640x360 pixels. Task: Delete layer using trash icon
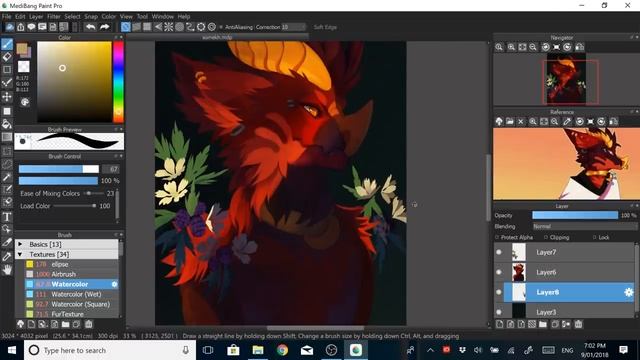(578, 324)
